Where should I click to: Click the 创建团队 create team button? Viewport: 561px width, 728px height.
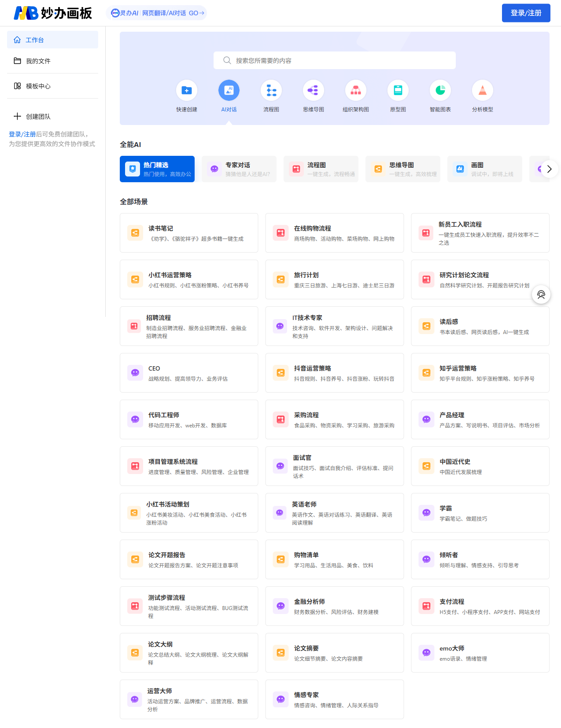coord(38,117)
